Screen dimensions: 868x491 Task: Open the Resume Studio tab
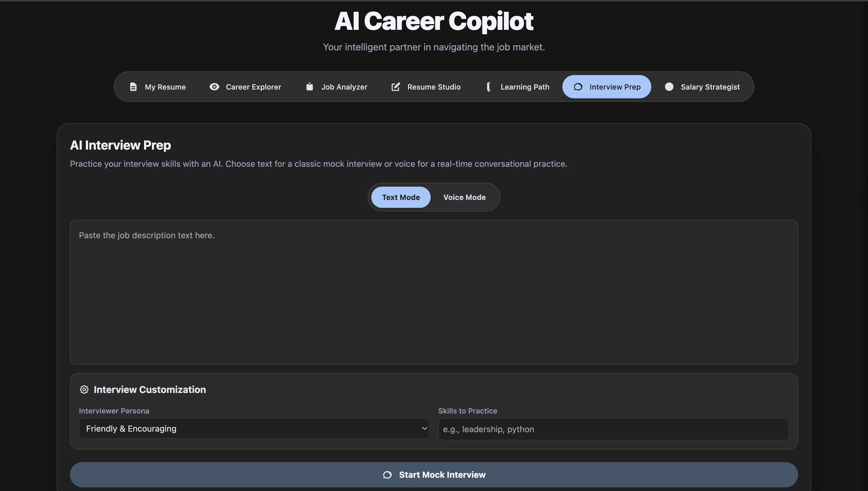point(434,87)
